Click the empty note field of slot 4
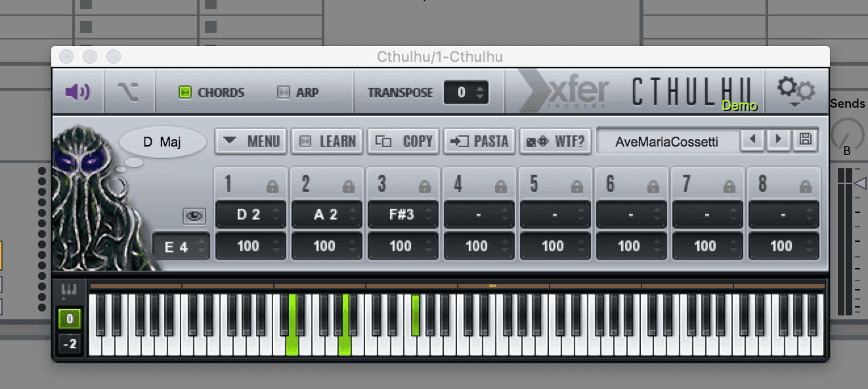868x389 pixels. click(x=479, y=214)
